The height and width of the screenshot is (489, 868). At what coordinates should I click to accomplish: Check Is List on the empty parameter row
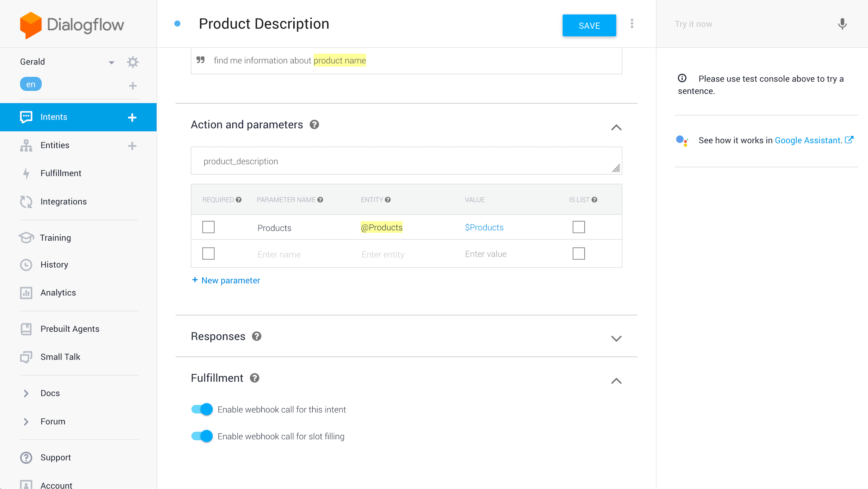pyautogui.click(x=578, y=254)
